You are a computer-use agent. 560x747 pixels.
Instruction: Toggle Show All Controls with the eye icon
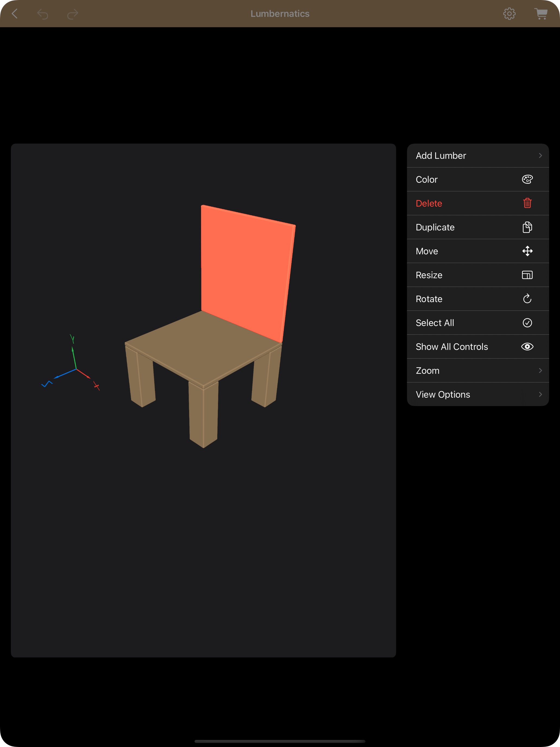tap(527, 346)
